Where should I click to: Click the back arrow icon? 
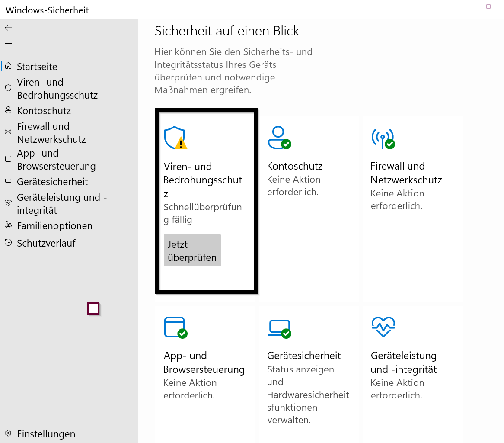pyautogui.click(x=8, y=28)
